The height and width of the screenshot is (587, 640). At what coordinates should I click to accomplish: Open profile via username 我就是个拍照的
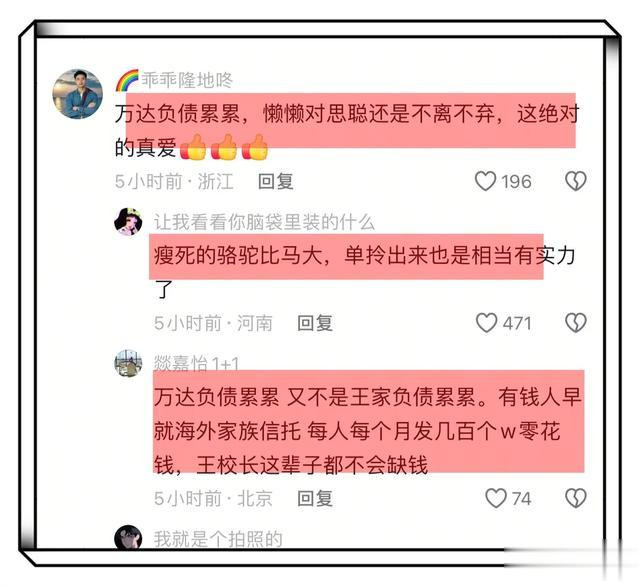tap(218, 539)
